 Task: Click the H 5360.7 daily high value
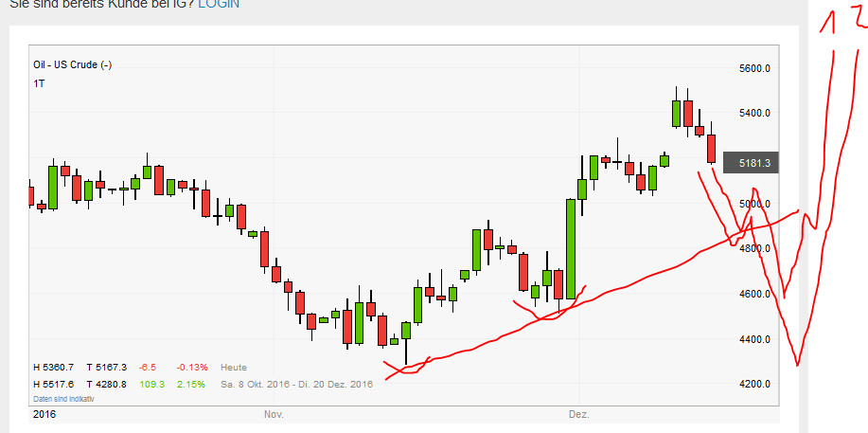pos(53,367)
